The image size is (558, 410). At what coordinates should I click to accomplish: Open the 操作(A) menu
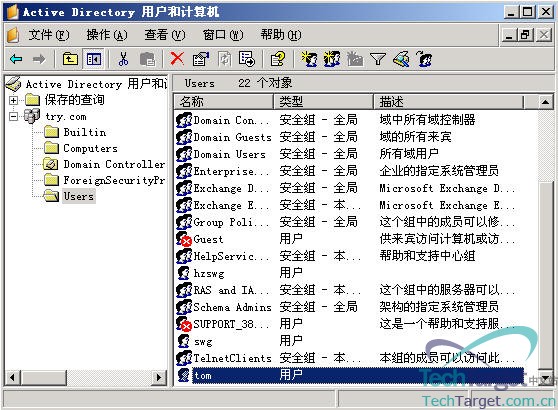pyautogui.click(x=107, y=35)
